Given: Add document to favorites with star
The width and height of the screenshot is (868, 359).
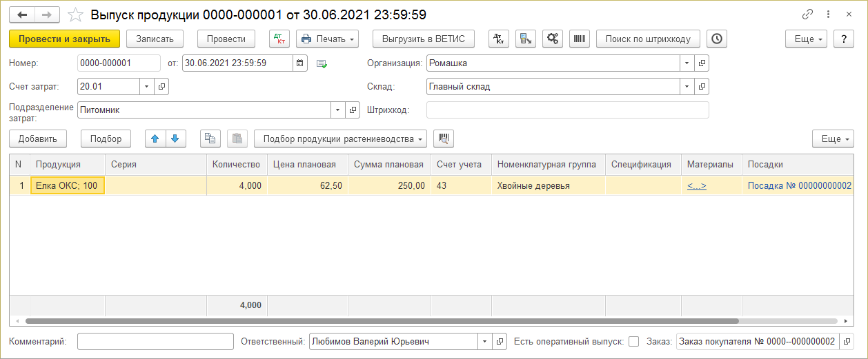Looking at the screenshot, I should 77,14.
